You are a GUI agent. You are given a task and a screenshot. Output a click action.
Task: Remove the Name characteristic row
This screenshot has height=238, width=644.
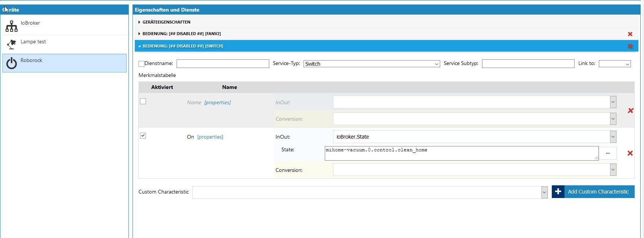[x=631, y=111]
